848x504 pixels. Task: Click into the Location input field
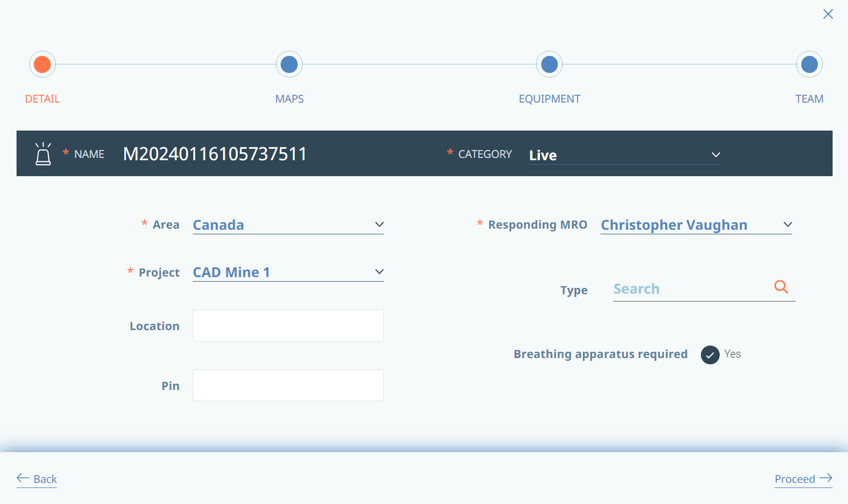288,326
